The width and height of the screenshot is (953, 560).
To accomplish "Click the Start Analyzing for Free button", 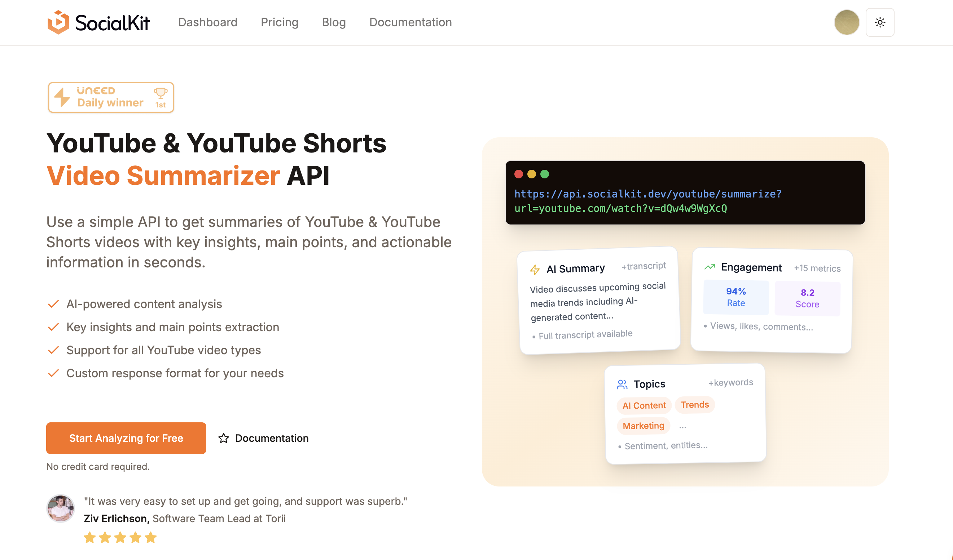I will click(x=126, y=438).
